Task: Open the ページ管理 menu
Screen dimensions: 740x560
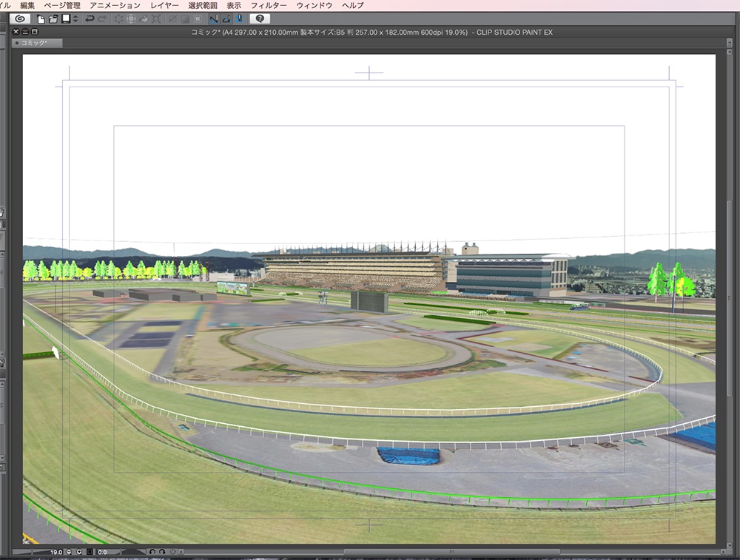Action: [62, 5]
